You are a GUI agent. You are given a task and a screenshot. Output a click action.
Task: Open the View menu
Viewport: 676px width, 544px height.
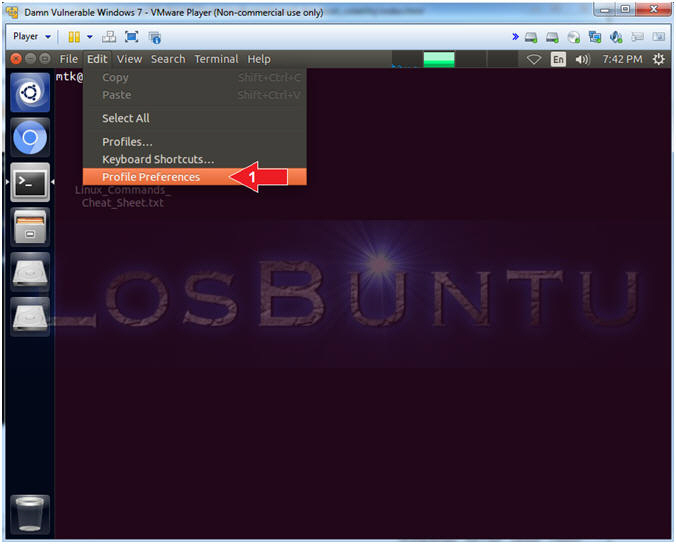[x=129, y=59]
